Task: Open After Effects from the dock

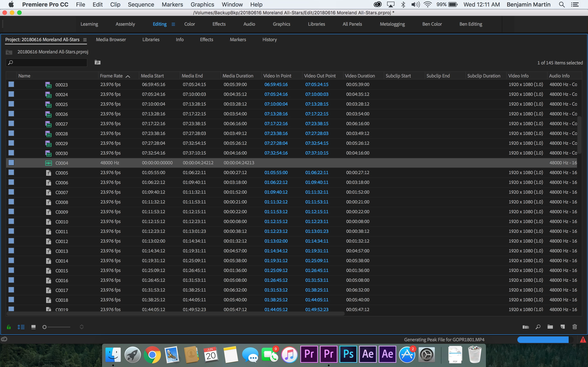Action: point(368,354)
